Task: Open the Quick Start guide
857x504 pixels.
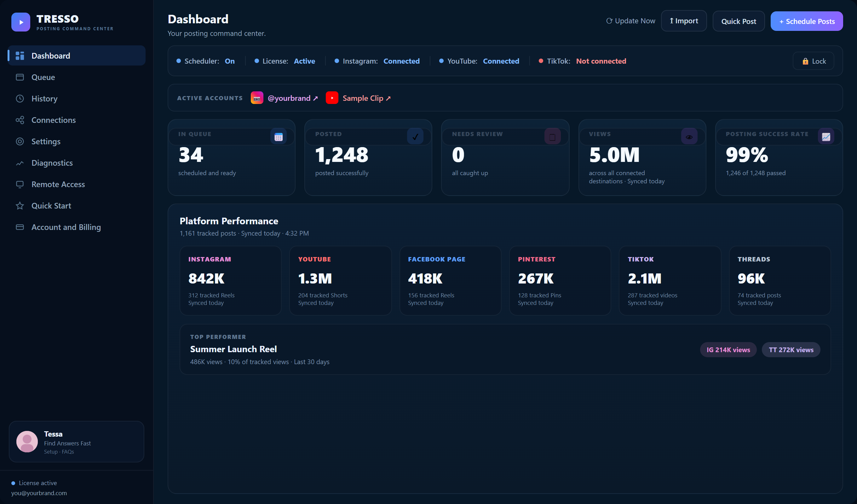Action: [x=77, y=206]
